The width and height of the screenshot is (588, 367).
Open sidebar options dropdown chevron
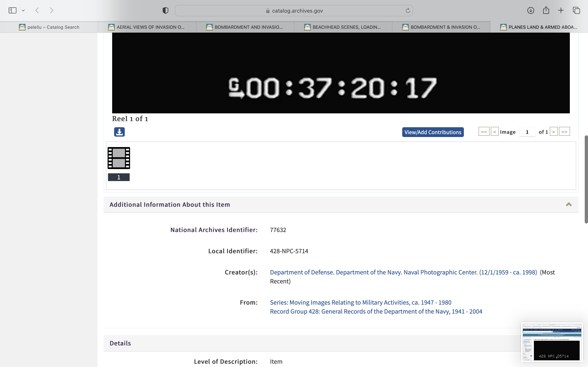tap(23, 10)
